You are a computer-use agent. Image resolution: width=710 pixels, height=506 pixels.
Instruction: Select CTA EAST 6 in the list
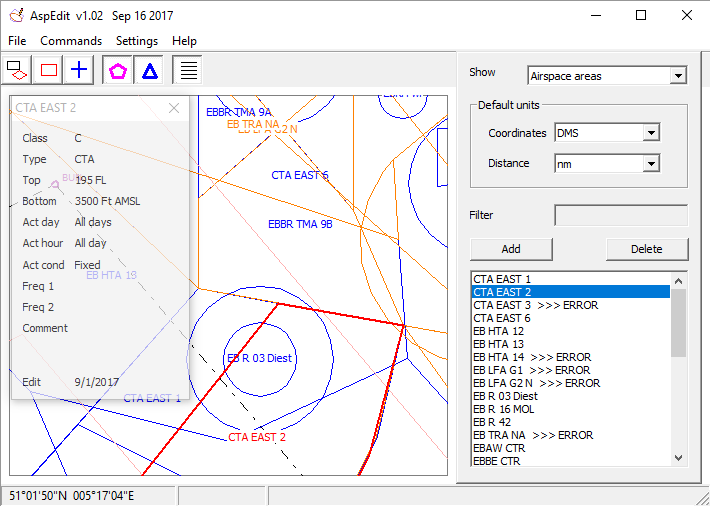click(x=571, y=318)
